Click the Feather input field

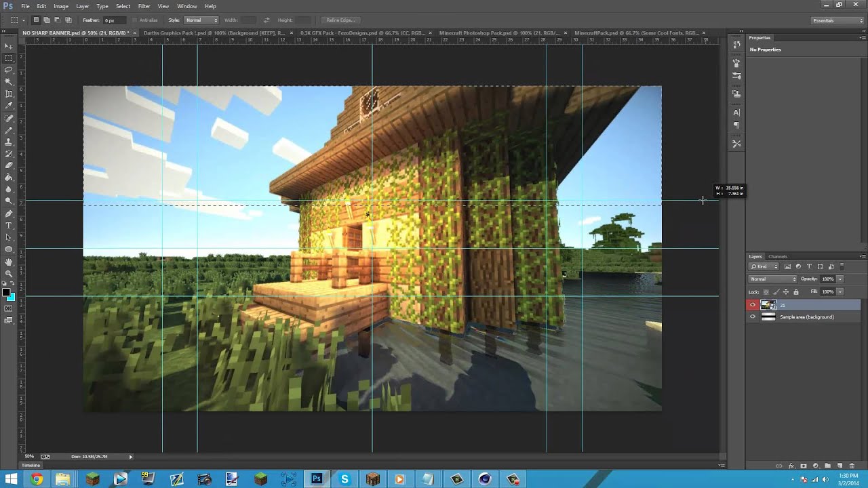[115, 20]
